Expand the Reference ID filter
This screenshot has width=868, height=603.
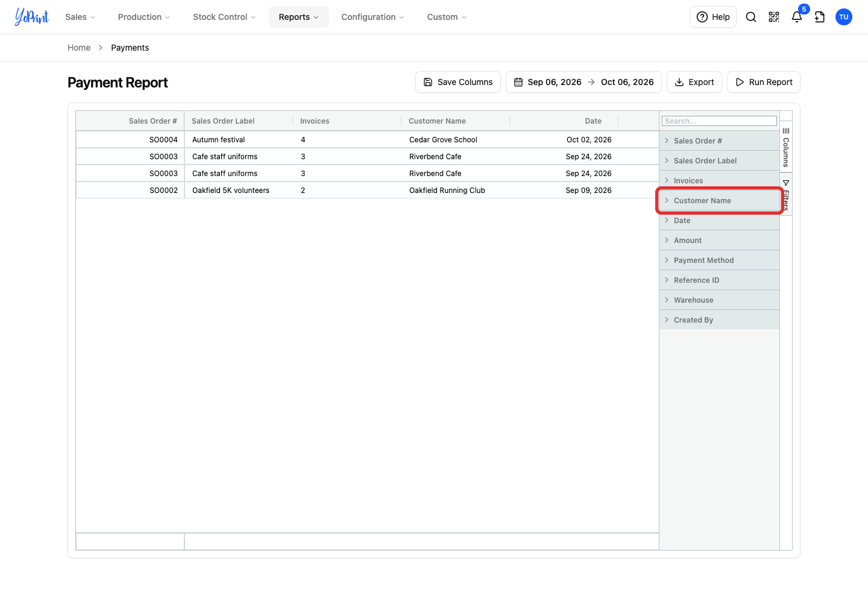(719, 280)
